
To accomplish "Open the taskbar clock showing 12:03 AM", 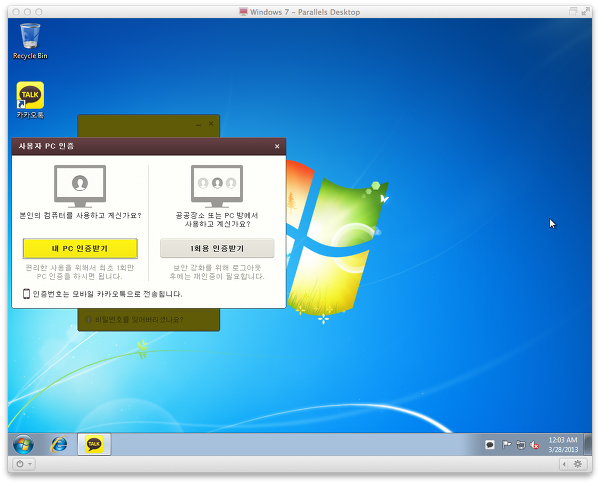I will tap(563, 445).
